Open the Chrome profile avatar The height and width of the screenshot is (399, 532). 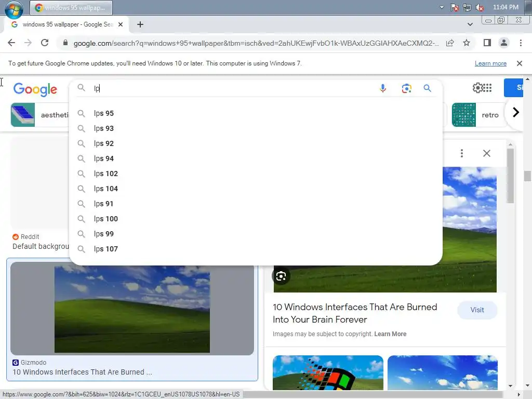(x=504, y=43)
